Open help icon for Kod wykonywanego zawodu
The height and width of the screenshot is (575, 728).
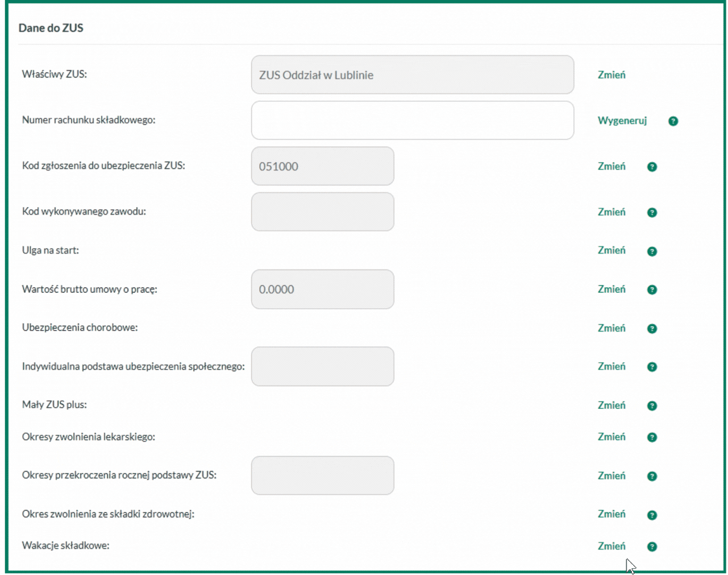click(652, 212)
